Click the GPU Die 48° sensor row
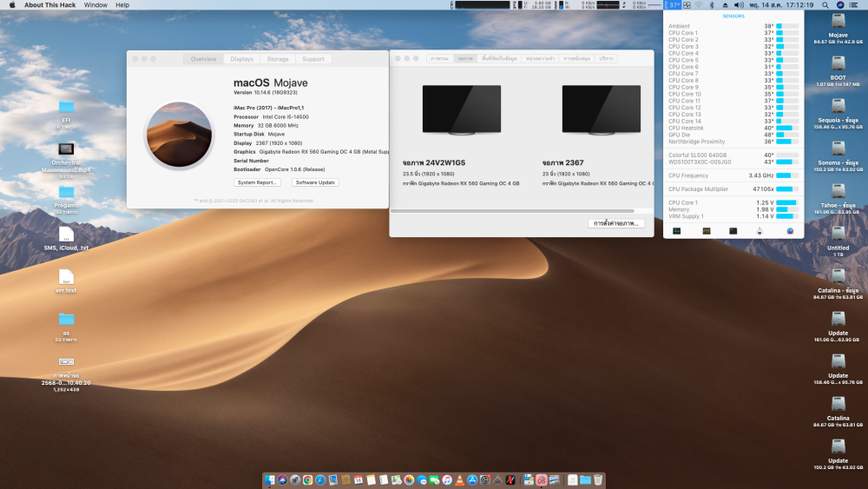868x489 pixels. [x=733, y=135]
